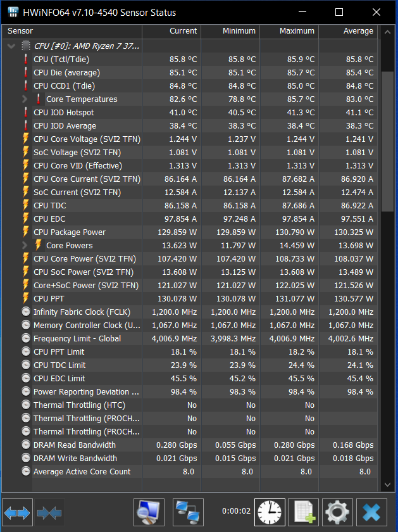
Task: Collapse the CPU [#0] AMD Ryzen 7 group
Action: 11,46
